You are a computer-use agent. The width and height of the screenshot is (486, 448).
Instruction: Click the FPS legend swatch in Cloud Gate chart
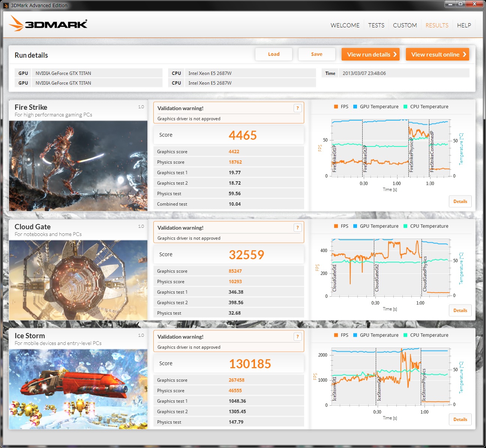[336, 226]
